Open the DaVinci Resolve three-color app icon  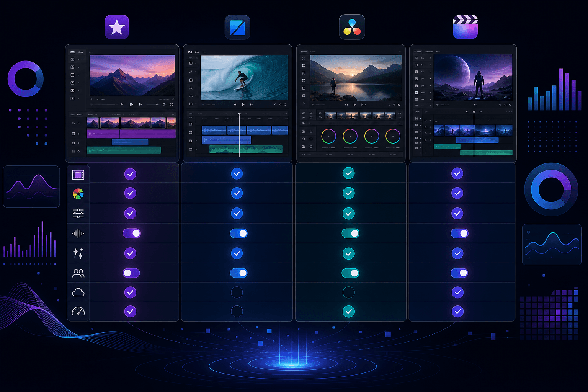coord(352,27)
